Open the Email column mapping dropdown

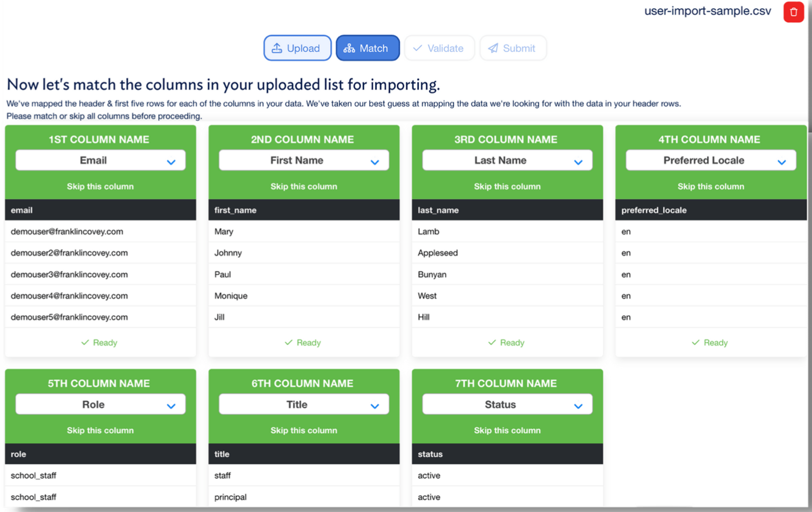click(x=171, y=161)
